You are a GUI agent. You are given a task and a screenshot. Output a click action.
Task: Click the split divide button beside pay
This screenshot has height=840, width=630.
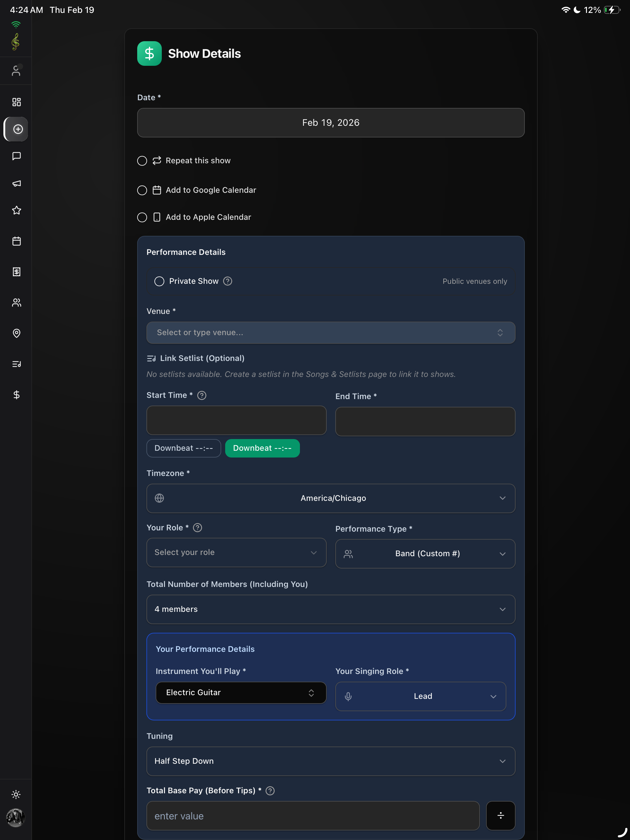[x=500, y=816]
